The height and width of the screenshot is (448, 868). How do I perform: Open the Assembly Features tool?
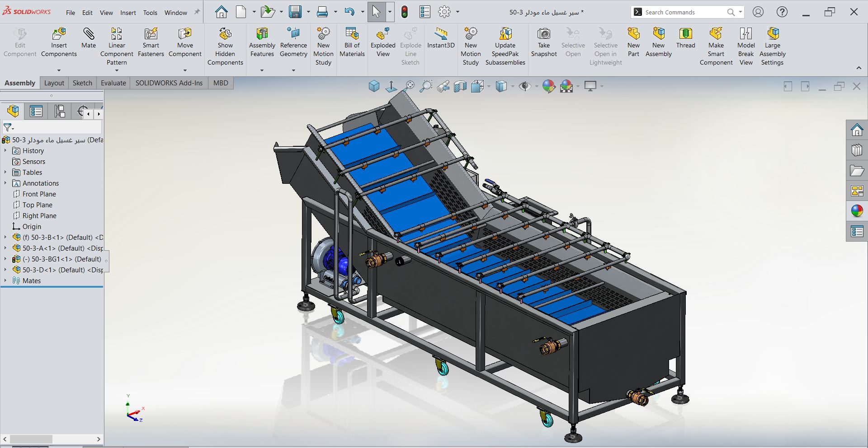262,43
